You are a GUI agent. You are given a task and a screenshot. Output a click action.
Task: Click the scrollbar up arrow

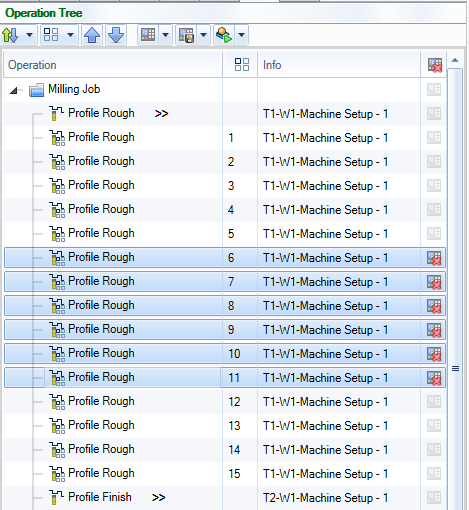[x=455, y=60]
